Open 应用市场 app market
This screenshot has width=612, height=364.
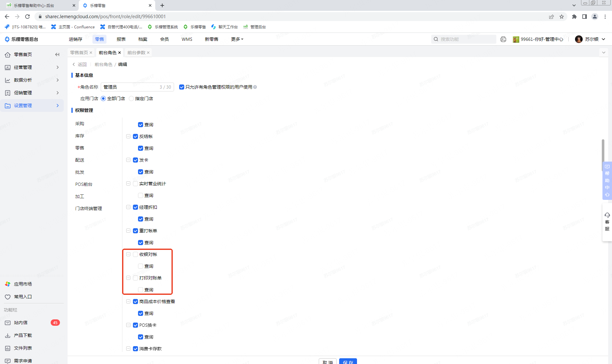(23, 284)
